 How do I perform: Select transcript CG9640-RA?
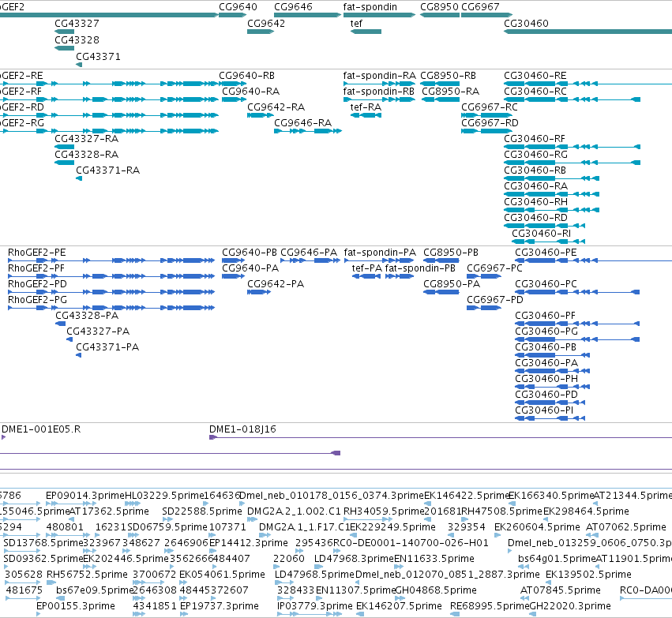[250, 92]
